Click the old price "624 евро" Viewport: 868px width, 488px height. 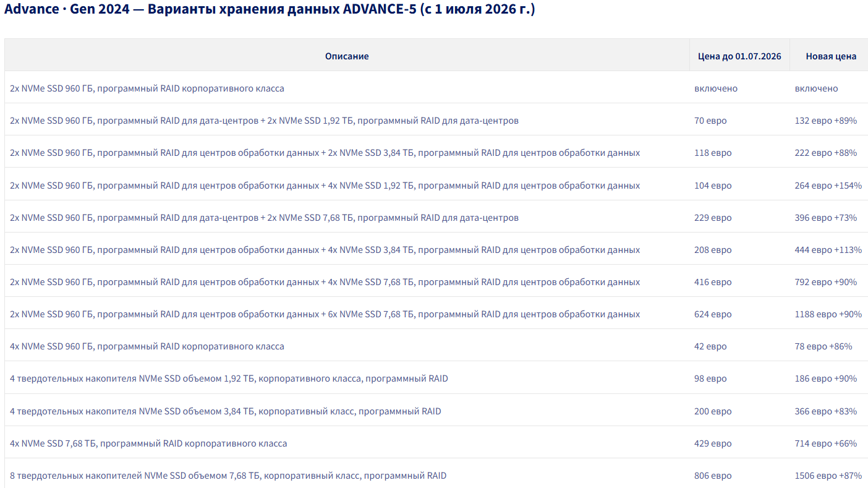tap(713, 314)
